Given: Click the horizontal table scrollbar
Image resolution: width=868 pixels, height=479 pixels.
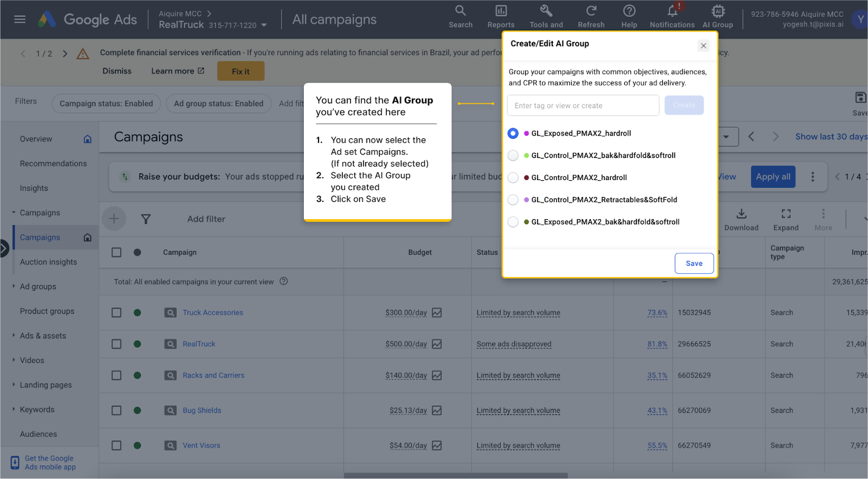Looking at the screenshot, I should click(x=456, y=476).
